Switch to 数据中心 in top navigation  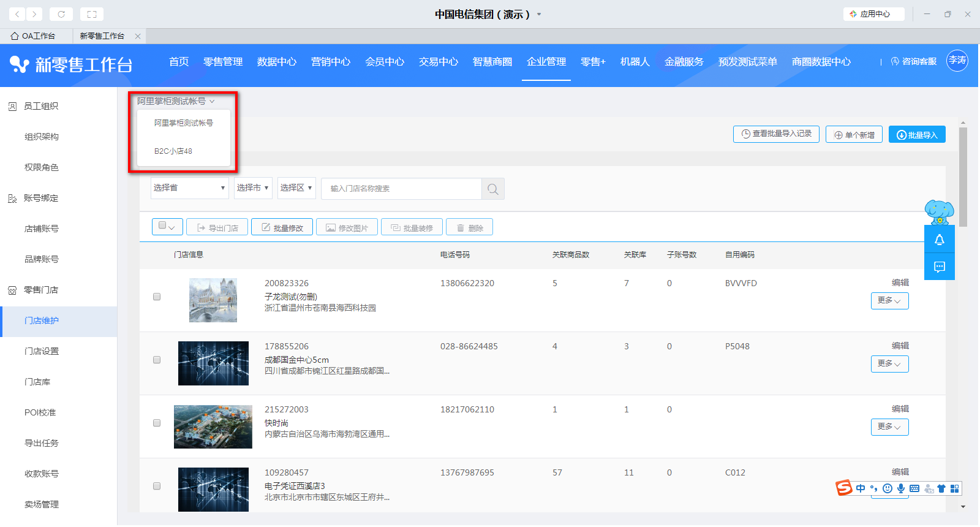[276, 62]
